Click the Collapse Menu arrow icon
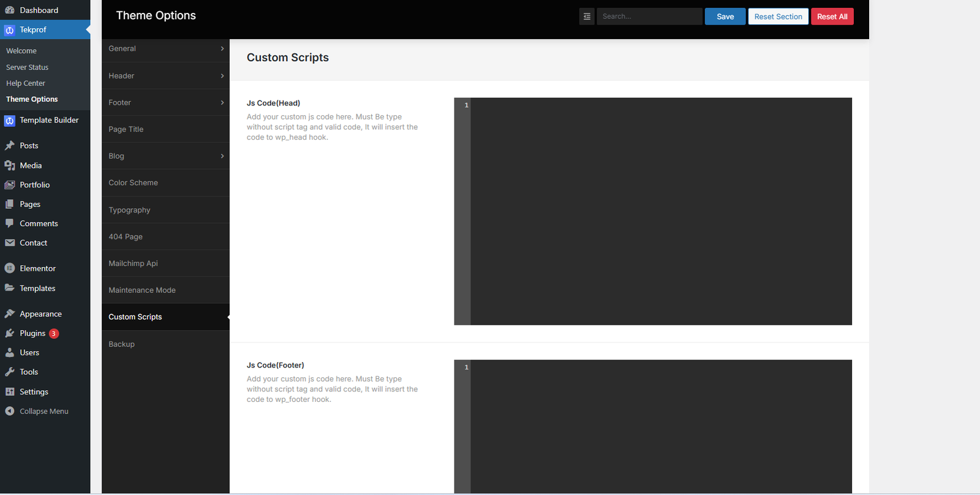980x495 pixels. pos(10,411)
